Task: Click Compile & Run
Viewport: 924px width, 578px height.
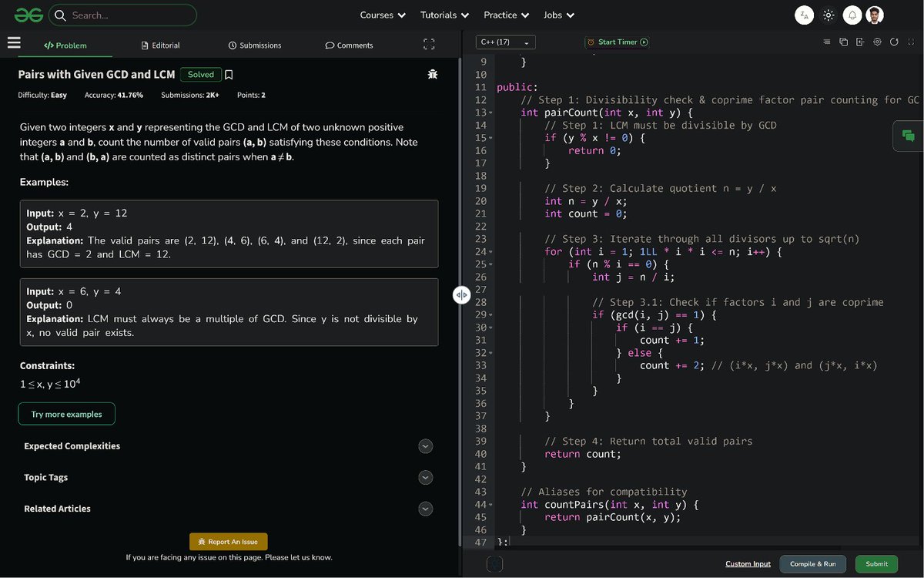Action: pyautogui.click(x=813, y=564)
